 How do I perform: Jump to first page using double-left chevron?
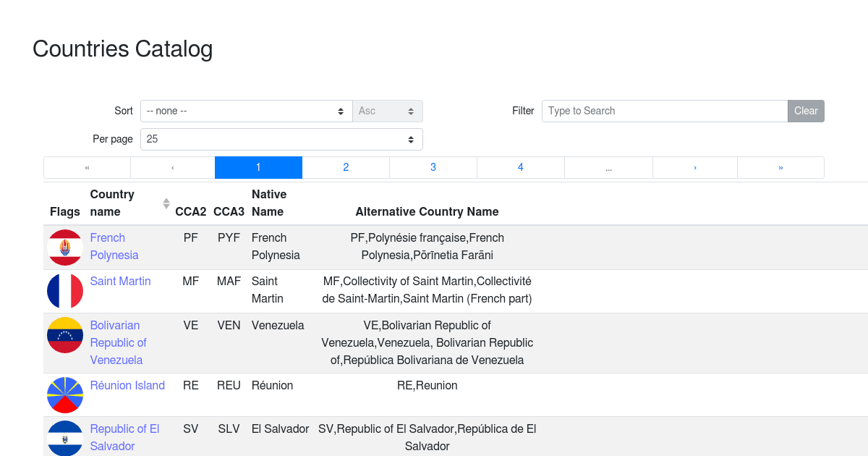(x=86, y=167)
